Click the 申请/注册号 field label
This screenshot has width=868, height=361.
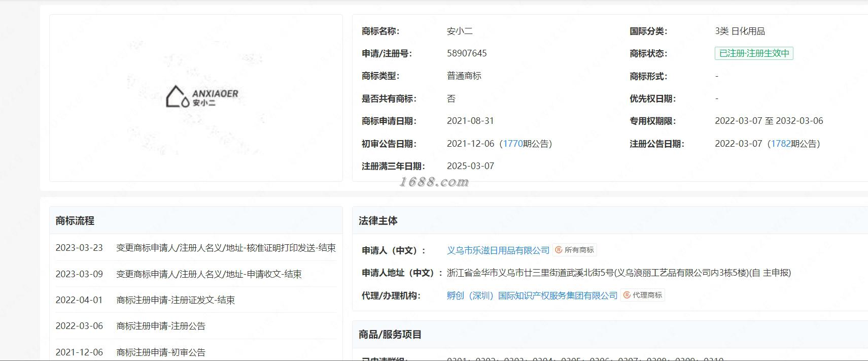click(x=387, y=53)
